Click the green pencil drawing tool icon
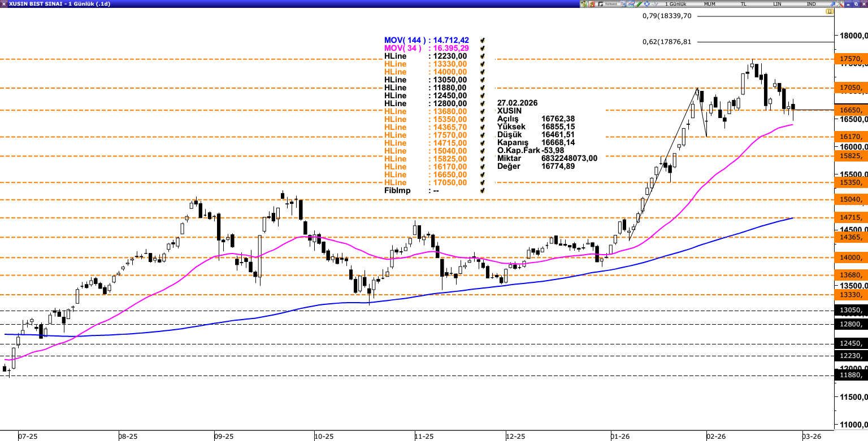868x441 pixels. (639, 4)
